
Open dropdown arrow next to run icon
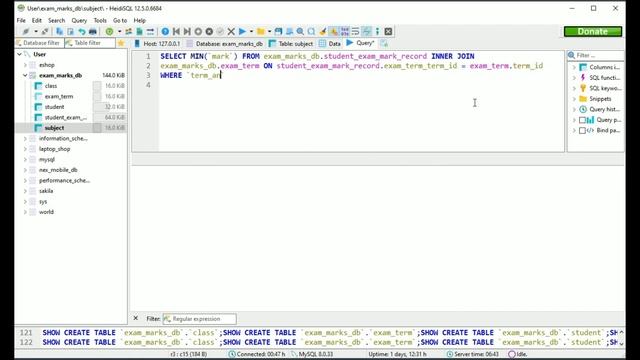point(251,31)
